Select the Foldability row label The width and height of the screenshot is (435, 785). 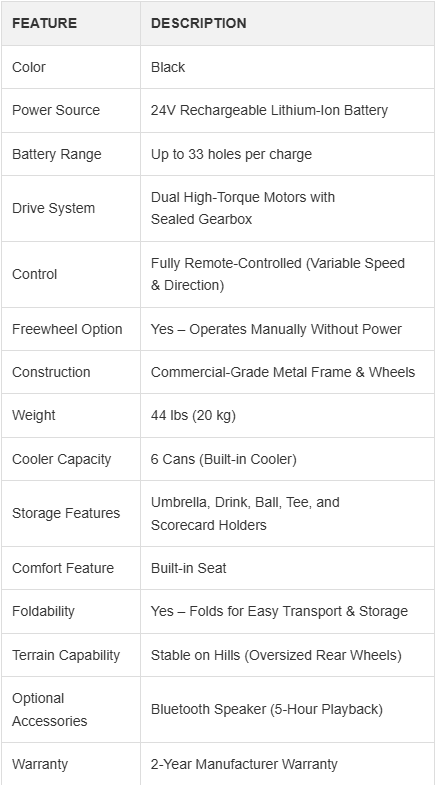[x=43, y=611]
